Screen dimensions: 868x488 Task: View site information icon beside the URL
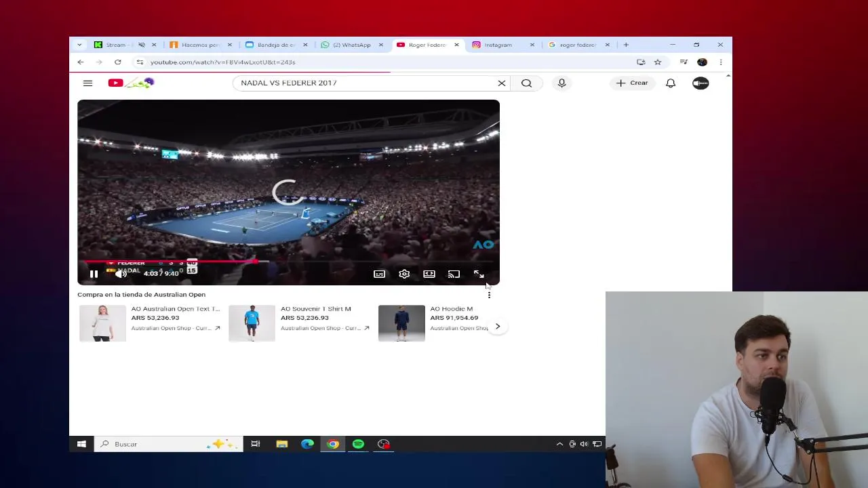[140, 62]
